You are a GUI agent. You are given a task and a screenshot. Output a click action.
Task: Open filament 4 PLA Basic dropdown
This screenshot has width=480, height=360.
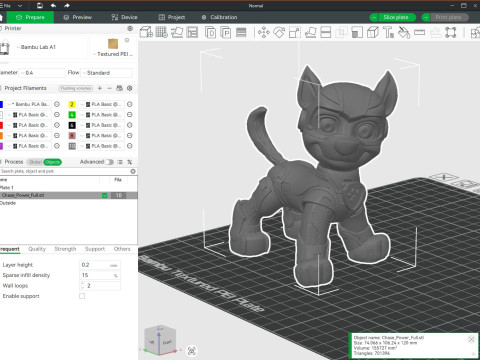click(x=102, y=115)
